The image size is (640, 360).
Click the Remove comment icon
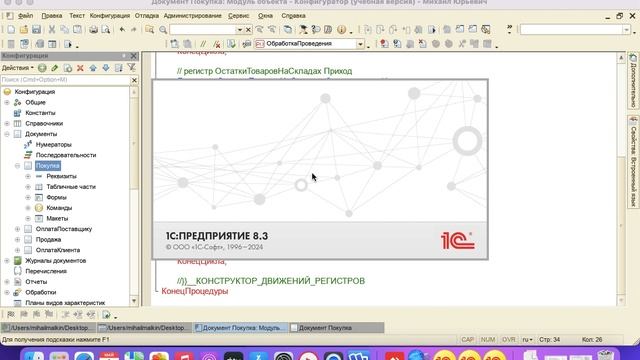(217, 44)
